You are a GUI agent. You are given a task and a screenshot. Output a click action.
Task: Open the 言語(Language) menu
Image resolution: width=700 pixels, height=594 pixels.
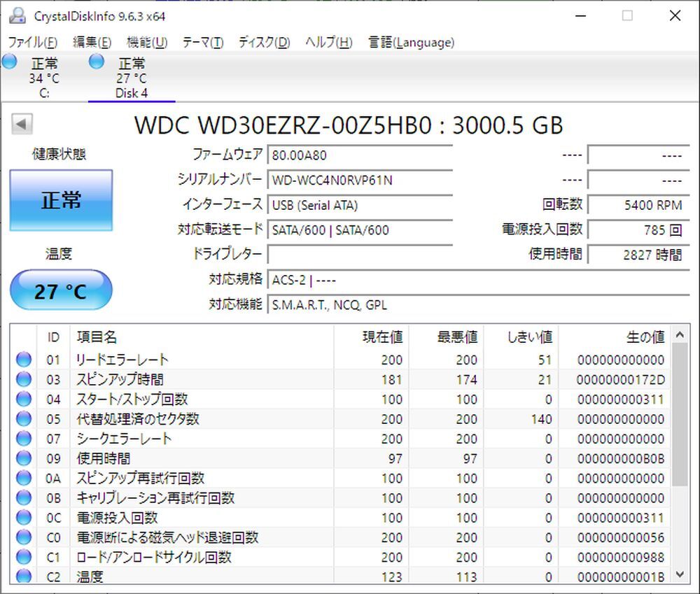(411, 43)
